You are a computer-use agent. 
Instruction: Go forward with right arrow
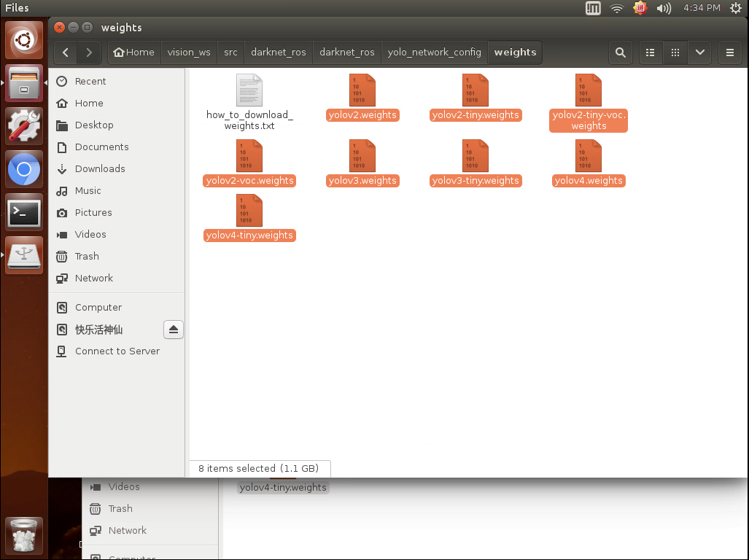click(x=89, y=52)
